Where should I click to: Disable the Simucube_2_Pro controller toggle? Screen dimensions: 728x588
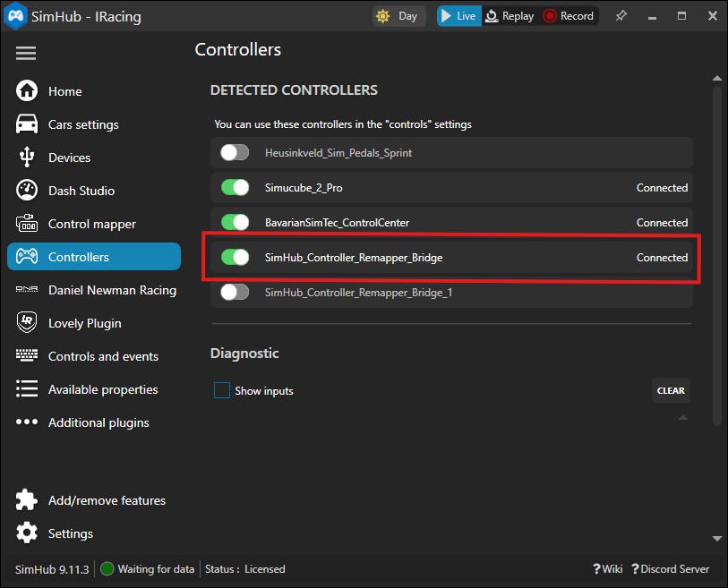click(235, 188)
